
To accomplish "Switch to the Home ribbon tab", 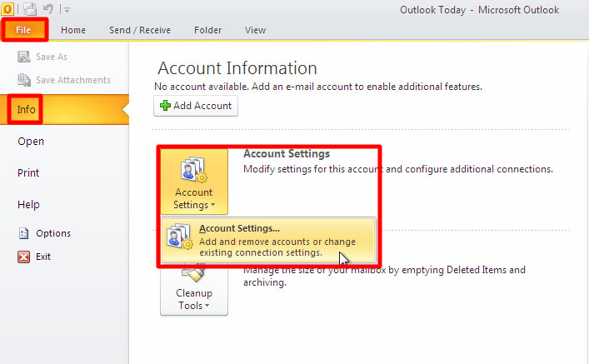I will click(73, 30).
